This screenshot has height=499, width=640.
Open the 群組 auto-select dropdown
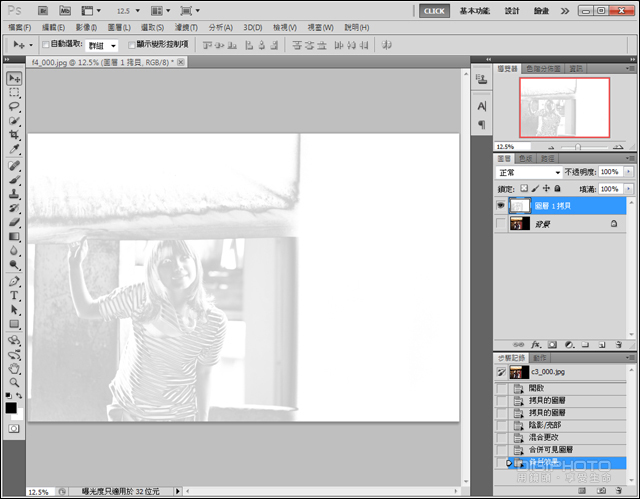click(x=102, y=45)
